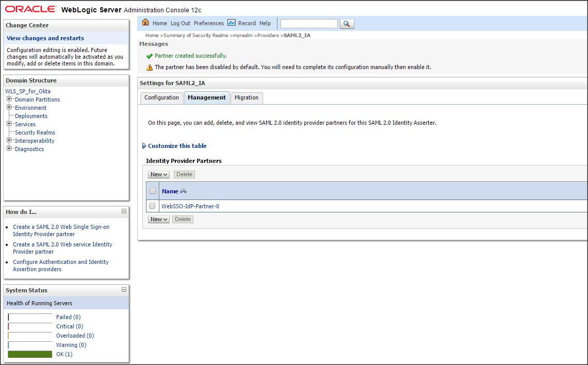Click inside the search input field
This screenshot has height=365, width=588.
tap(309, 24)
